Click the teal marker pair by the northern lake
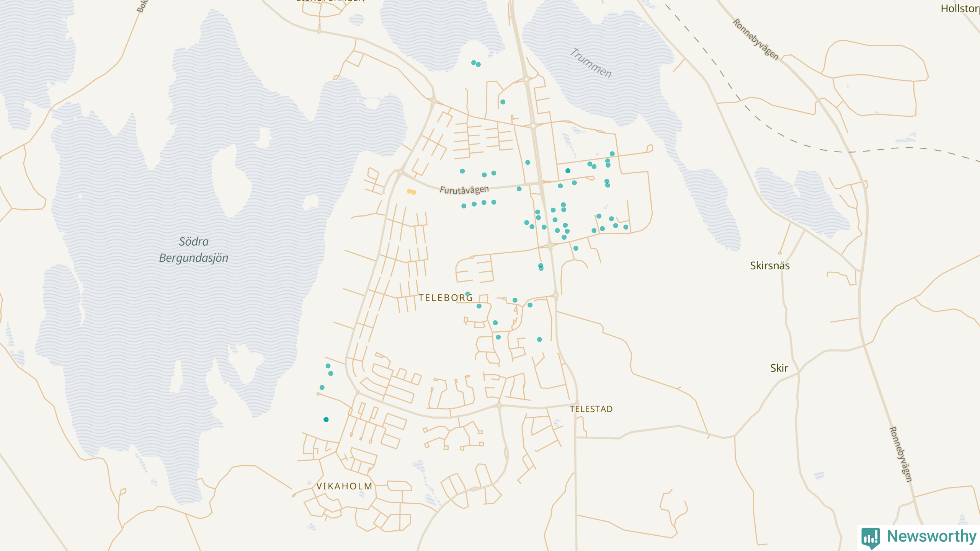The width and height of the screenshot is (980, 551). click(x=476, y=64)
